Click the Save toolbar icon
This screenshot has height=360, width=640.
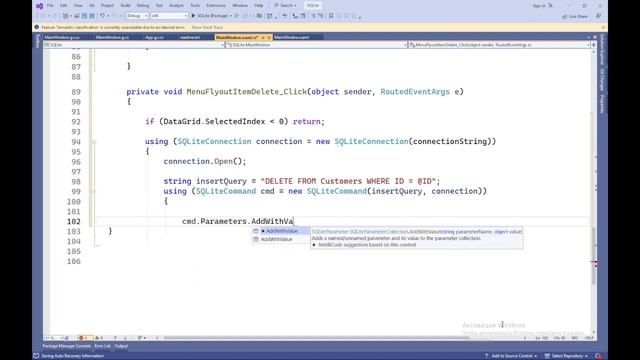84,16
